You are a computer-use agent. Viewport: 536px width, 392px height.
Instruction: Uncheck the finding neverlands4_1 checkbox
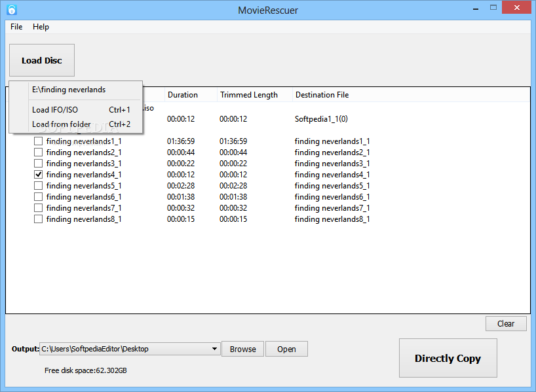(x=38, y=175)
